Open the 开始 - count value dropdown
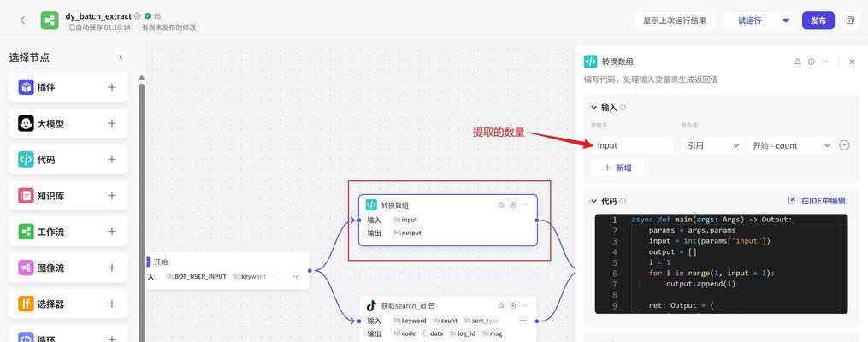 tap(791, 145)
